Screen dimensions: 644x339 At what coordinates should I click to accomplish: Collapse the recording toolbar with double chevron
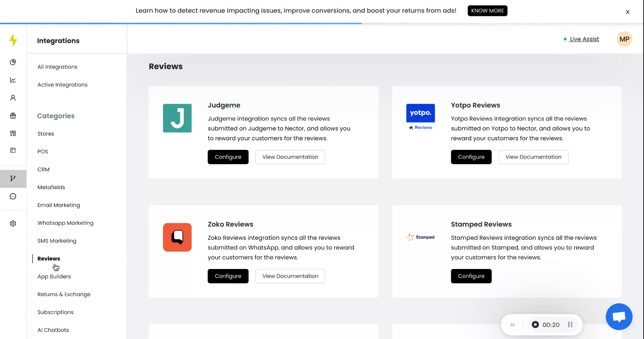512,325
